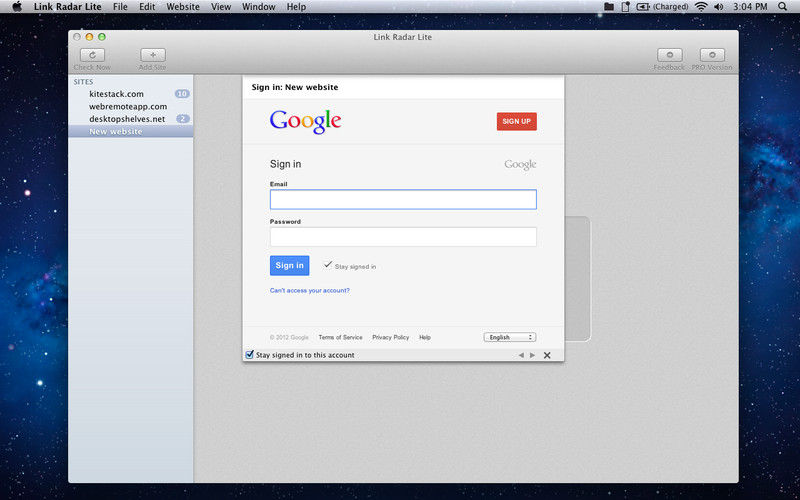Open the Link Radar Lite app menu
This screenshot has height=500, width=800.
point(67,7)
